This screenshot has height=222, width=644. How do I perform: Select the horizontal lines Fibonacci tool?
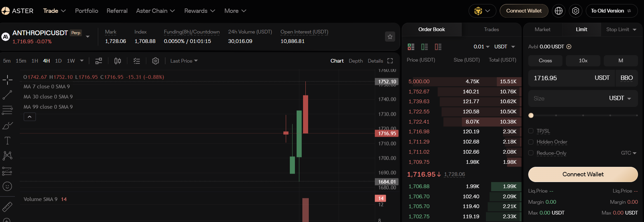7,110
